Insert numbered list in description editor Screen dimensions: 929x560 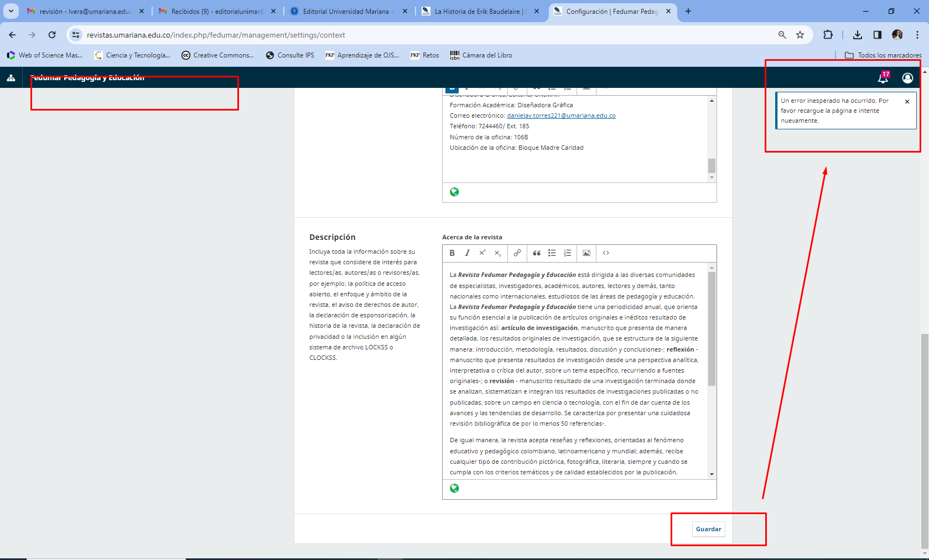(567, 253)
